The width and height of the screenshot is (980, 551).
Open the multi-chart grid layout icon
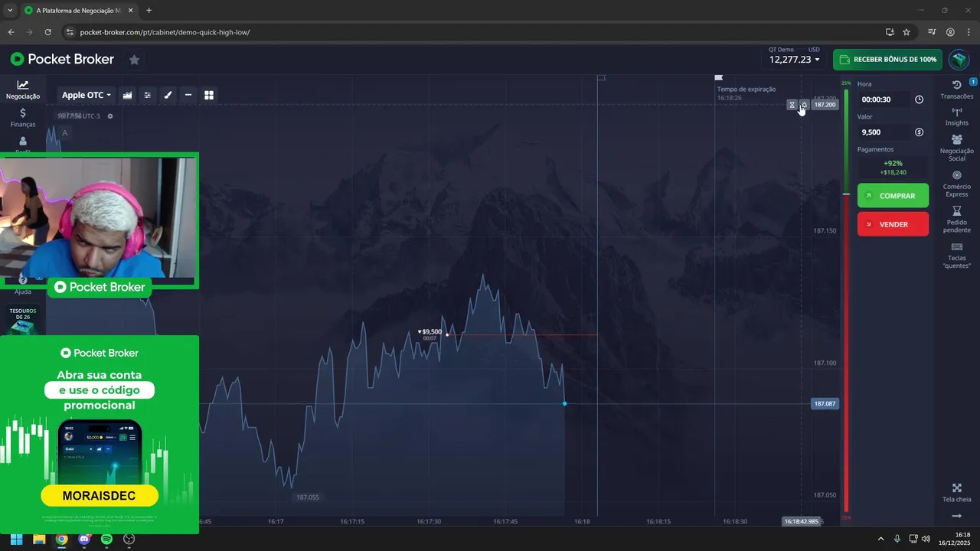click(209, 95)
